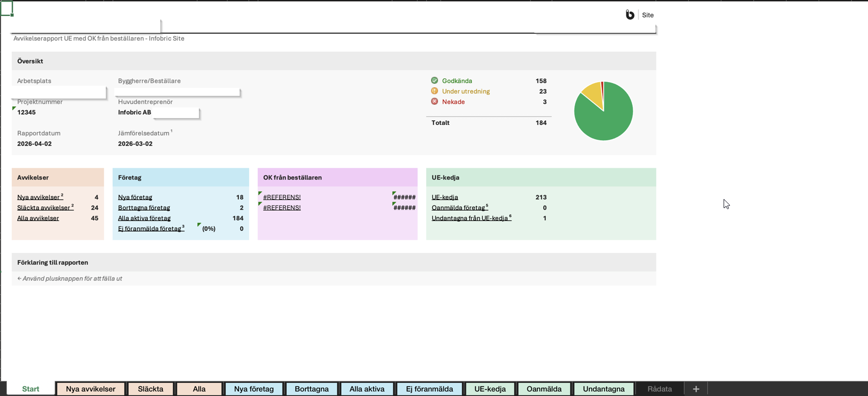868x396 pixels.
Task: Open the Nya avvikelser link
Action: coord(38,197)
